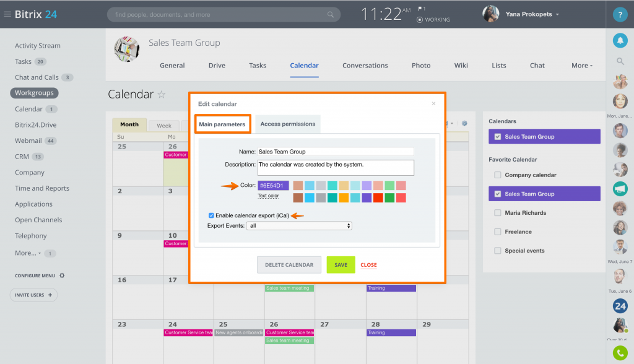Click the Sales Team Group avatar picture
This screenshot has width=634, height=364.
pyautogui.click(x=126, y=49)
